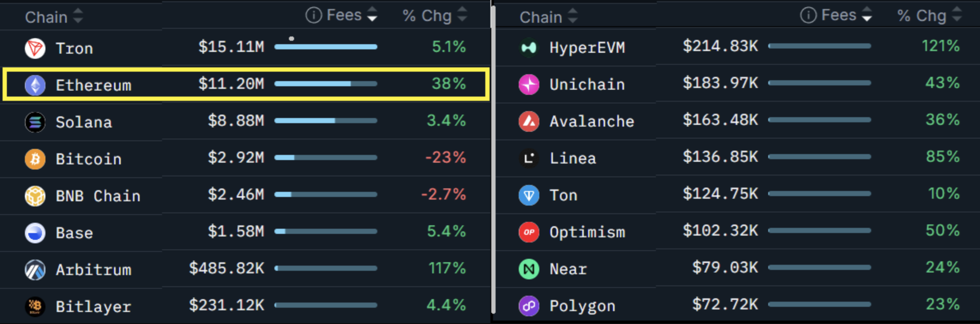Click the Fees info icon in the left table
This screenshot has height=324, width=980.
[x=313, y=15]
